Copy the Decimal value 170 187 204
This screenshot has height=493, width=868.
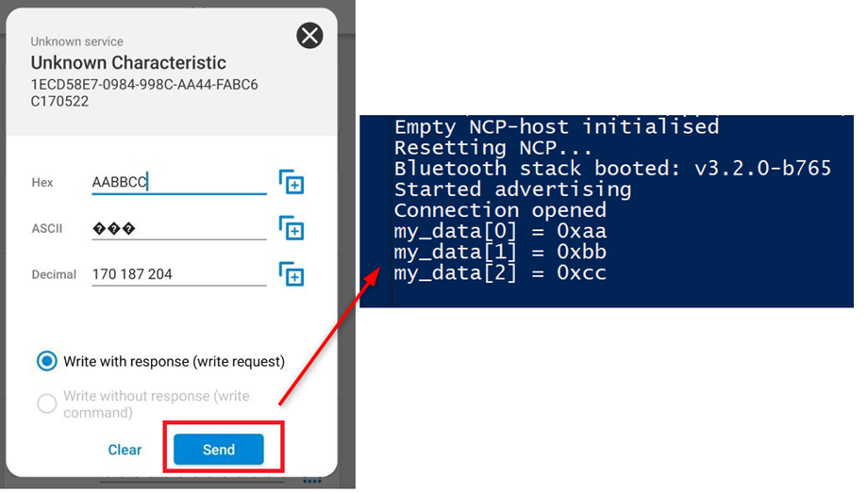point(292,274)
